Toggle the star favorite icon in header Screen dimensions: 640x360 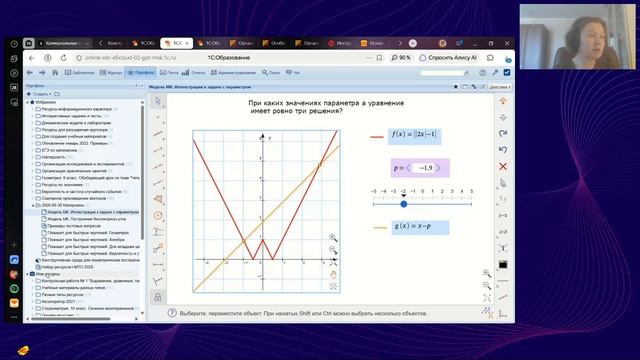456,87
